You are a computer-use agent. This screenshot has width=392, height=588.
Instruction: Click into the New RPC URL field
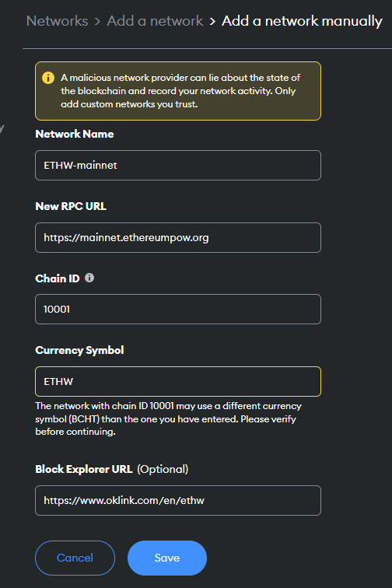click(178, 238)
